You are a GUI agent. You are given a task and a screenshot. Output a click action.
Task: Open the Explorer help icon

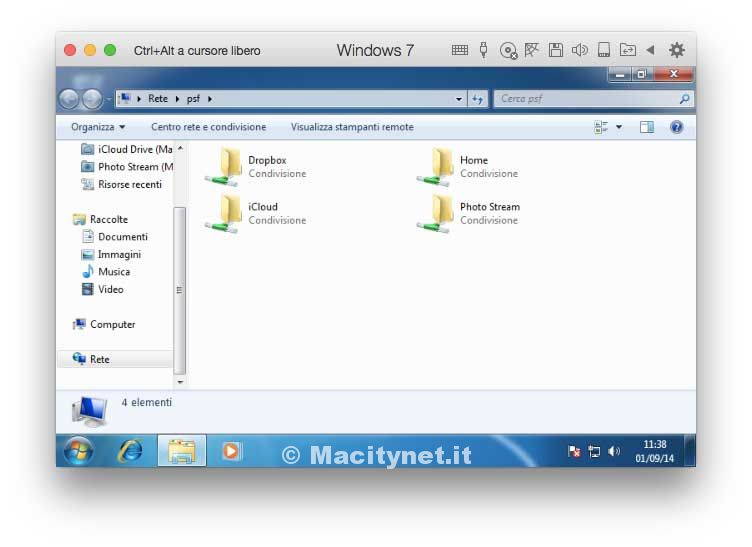pos(676,127)
